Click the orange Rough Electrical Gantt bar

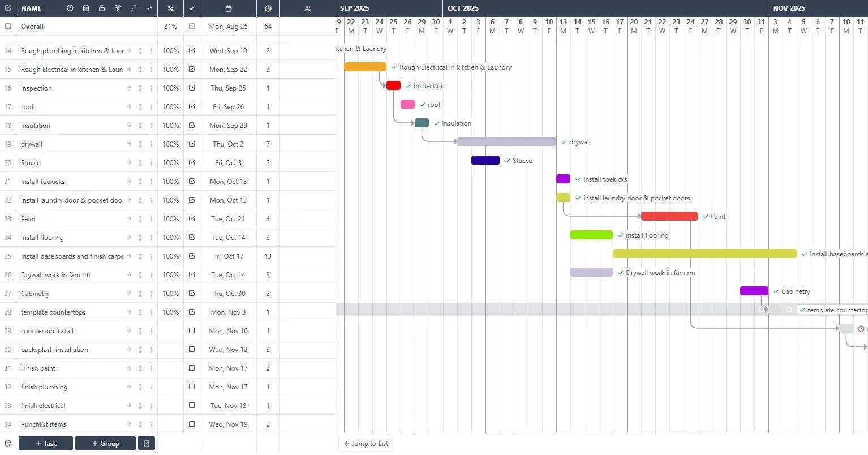[365, 67]
